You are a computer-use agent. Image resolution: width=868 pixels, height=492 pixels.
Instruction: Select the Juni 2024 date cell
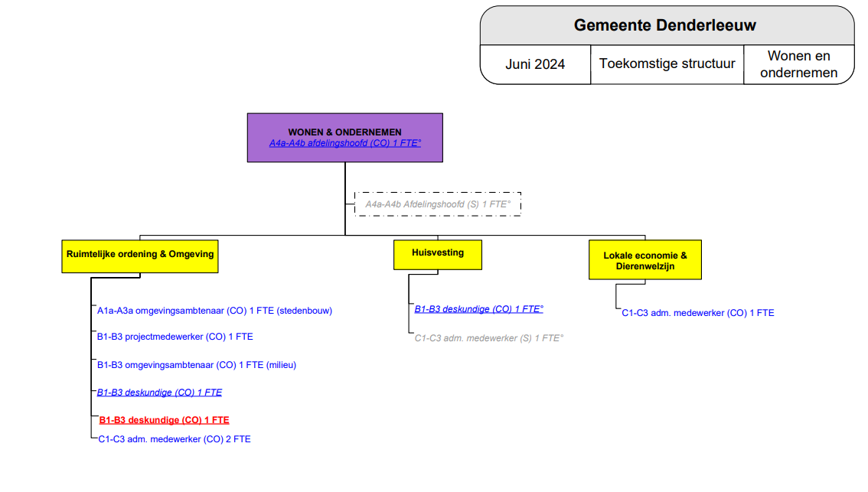click(535, 64)
